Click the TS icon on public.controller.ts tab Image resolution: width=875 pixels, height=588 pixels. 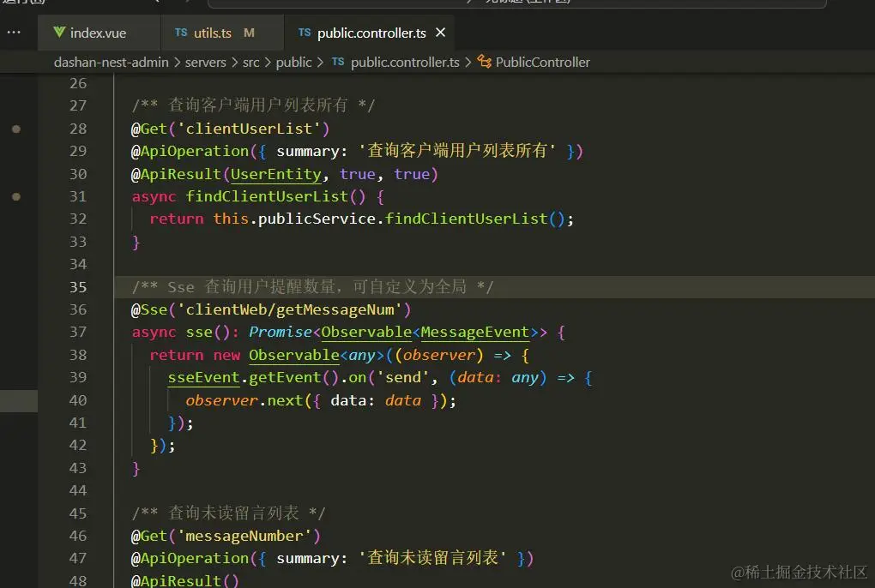305,33
